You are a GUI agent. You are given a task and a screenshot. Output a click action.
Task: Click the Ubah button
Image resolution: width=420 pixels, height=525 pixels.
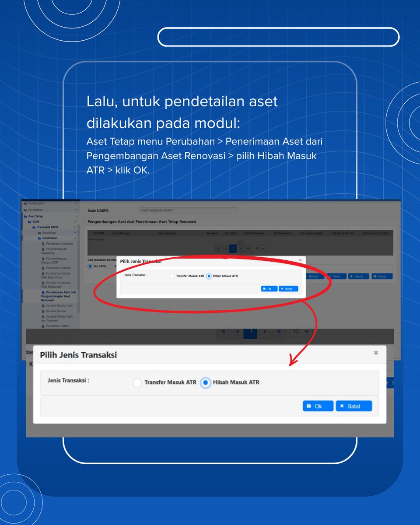click(x=336, y=276)
